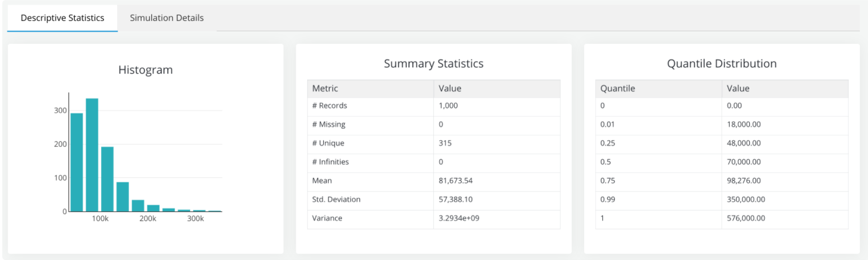Viewport: 868px width, 260px height.
Task: Select the Descriptive Statistics tab
Action: click(62, 18)
